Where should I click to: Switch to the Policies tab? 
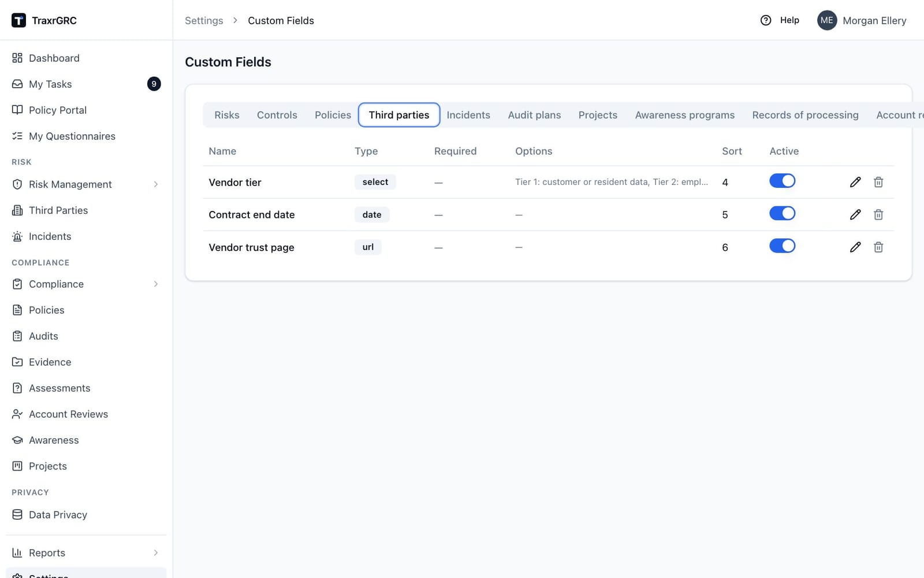click(333, 115)
